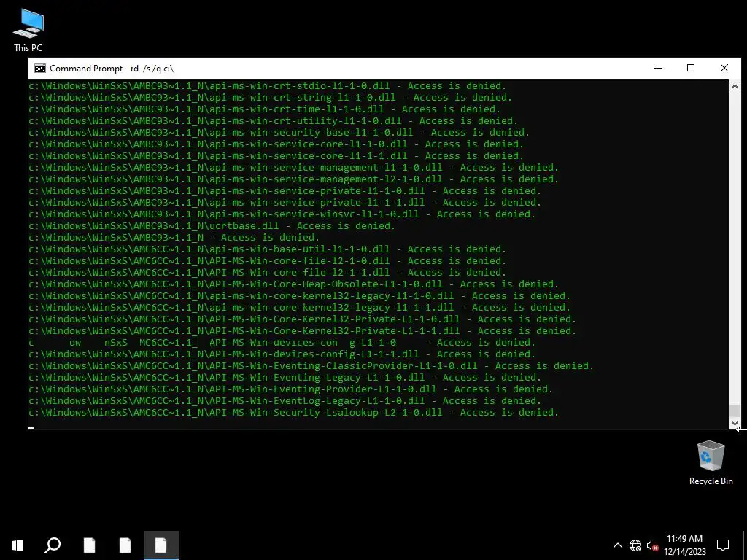Image resolution: width=747 pixels, height=560 pixels.
Task: Click the ucrtbase.dll access denied line
Action: pos(212,226)
